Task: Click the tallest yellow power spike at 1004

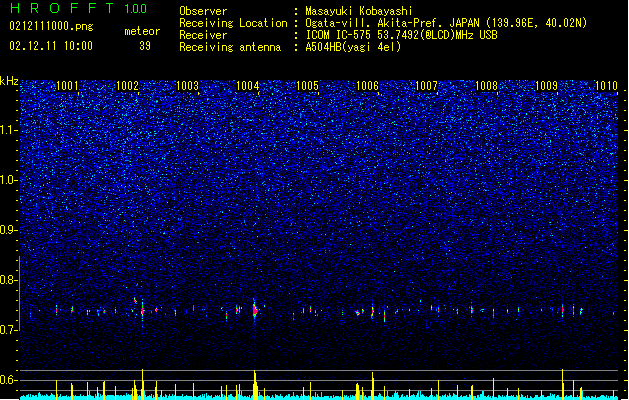Action: click(x=255, y=384)
